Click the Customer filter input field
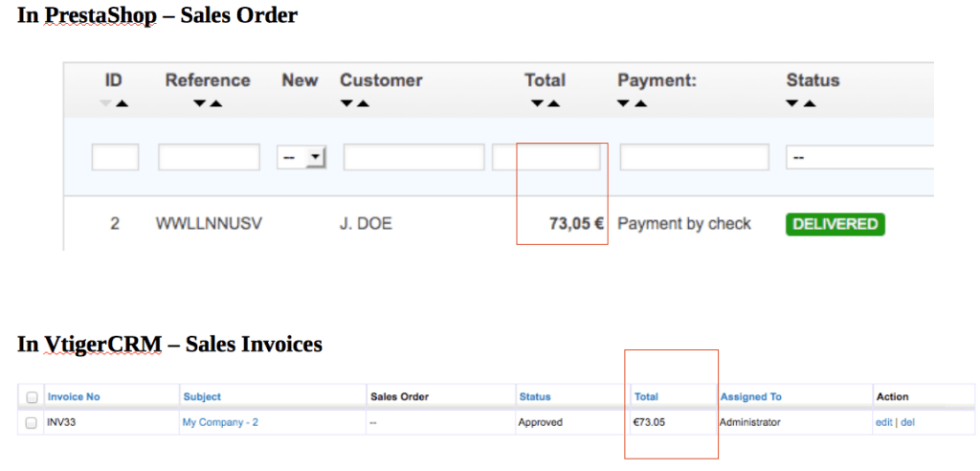Viewport: 980px width, 471px height. click(x=413, y=157)
